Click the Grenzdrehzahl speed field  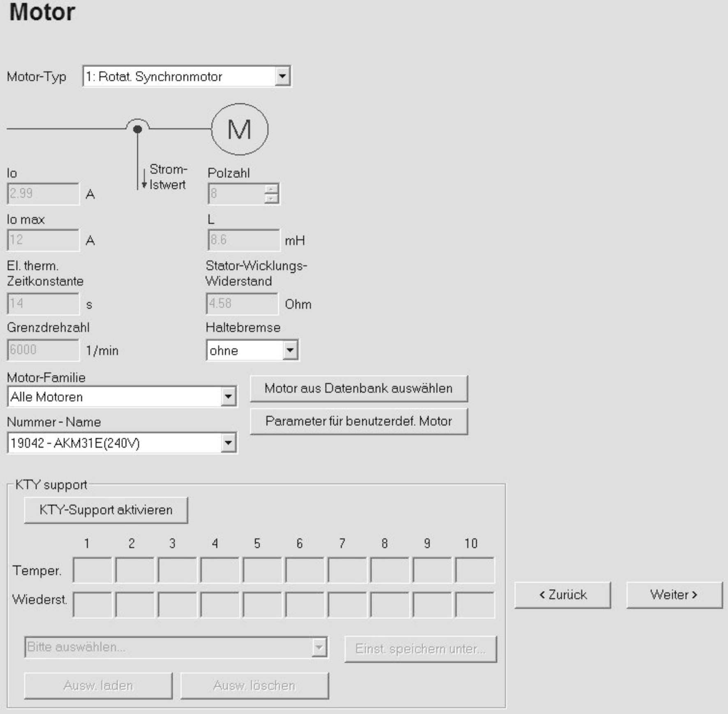point(43,350)
